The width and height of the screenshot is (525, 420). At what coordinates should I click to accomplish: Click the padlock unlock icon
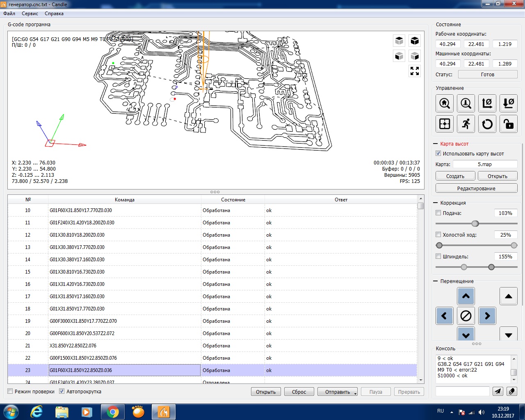coord(509,124)
